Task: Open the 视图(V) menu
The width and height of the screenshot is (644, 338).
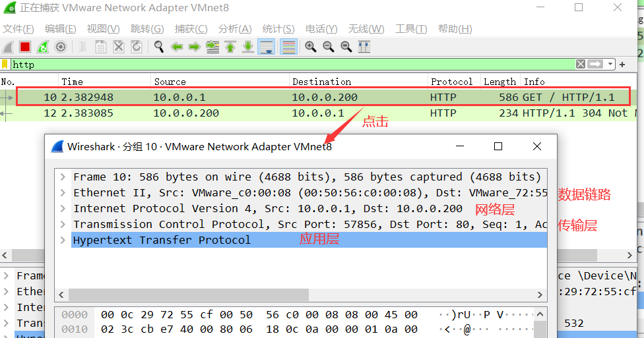Action: point(103,29)
